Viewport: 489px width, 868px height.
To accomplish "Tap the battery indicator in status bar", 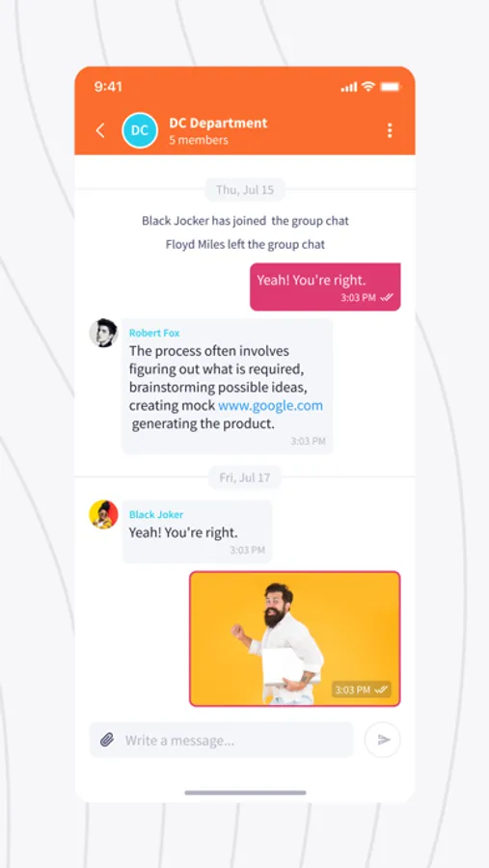I will point(390,87).
